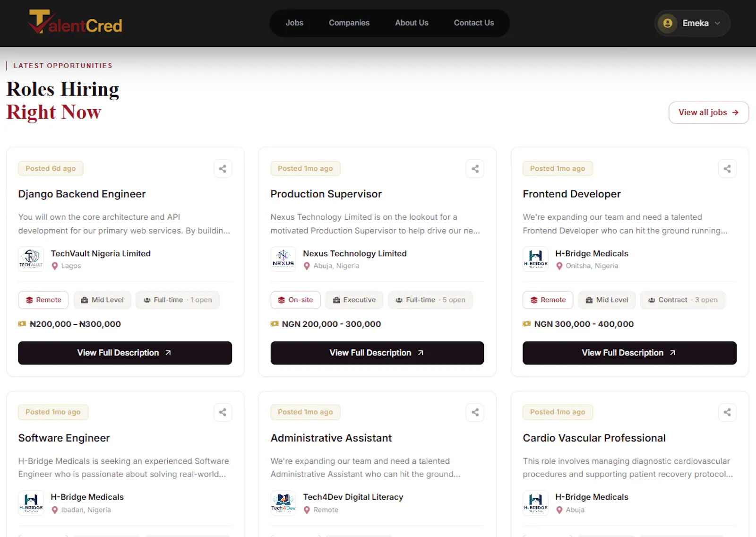Click the NGN 300,000 - 400,000 salary text
This screenshot has width=756, height=537.
click(x=584, y=324)
